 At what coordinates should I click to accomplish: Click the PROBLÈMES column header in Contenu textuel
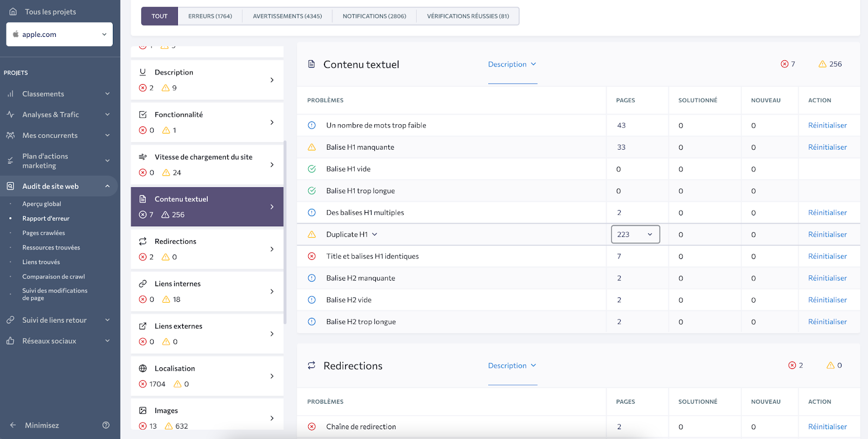pyautogui.click(x=325, y=100)
